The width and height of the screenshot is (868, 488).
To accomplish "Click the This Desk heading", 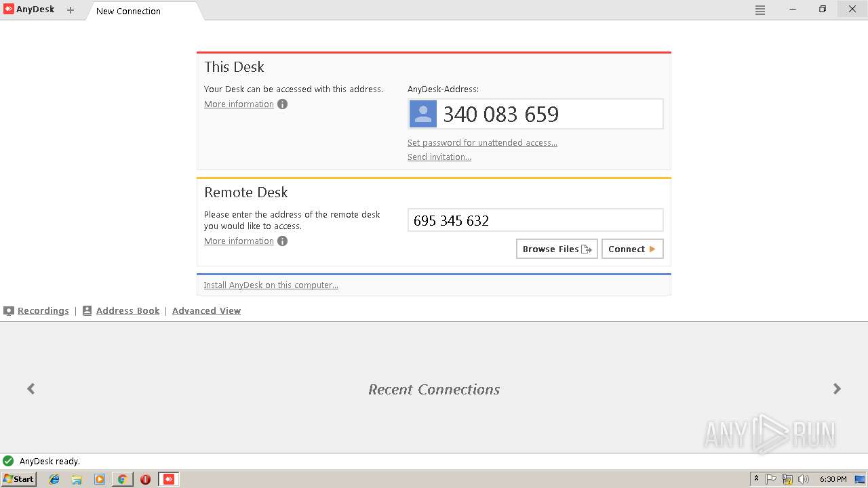I will click(234, 67).
